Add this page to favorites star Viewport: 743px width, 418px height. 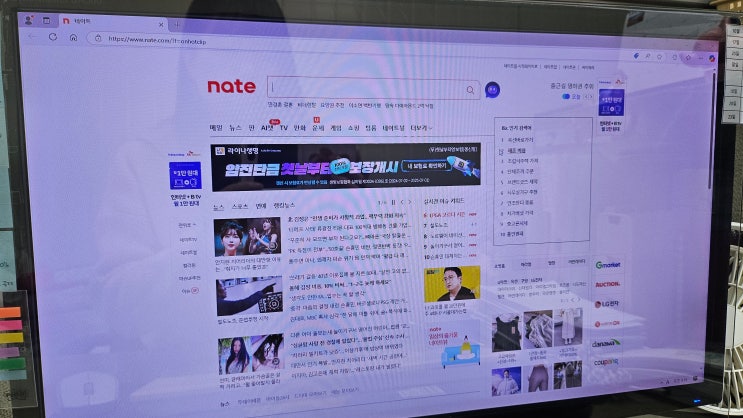(660, 56)
